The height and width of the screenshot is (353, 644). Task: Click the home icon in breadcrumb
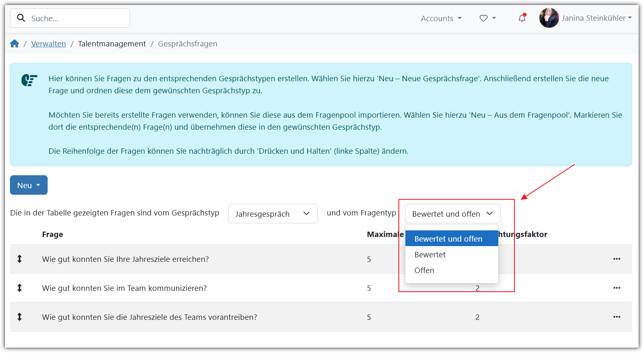pyautogui.click(x=14, y=44)
